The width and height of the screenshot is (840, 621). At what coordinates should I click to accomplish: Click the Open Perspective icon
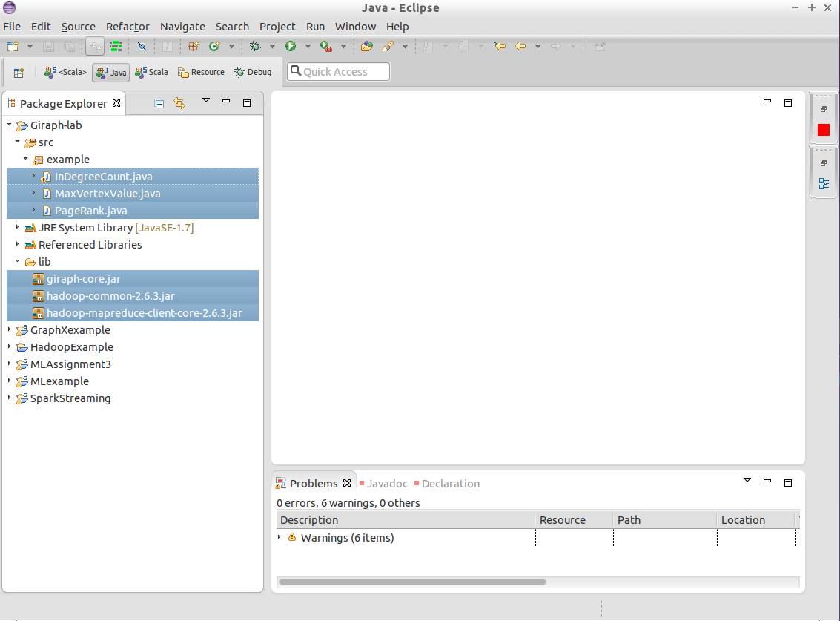(19, 73)
